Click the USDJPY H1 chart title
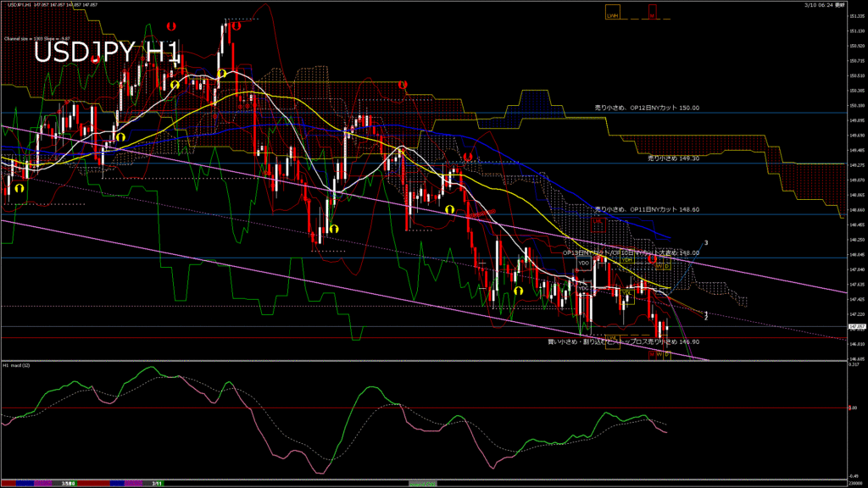The width and height of the screenshot is (868, 488). 106,53
